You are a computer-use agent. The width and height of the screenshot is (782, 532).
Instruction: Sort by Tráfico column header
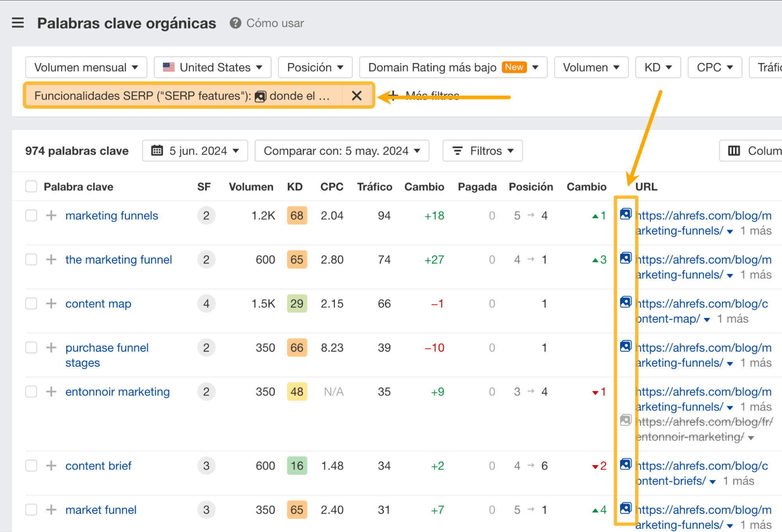pos(374,187)
